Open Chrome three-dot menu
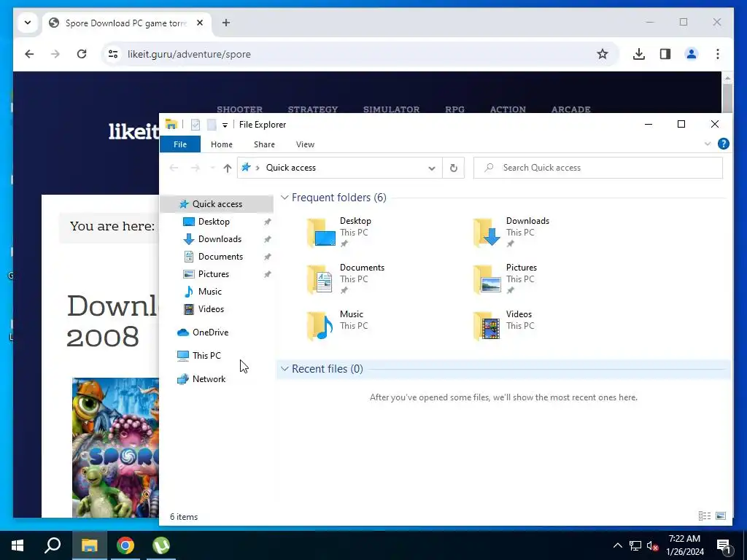This screenshot has height=560, width=747. (718, 54)
